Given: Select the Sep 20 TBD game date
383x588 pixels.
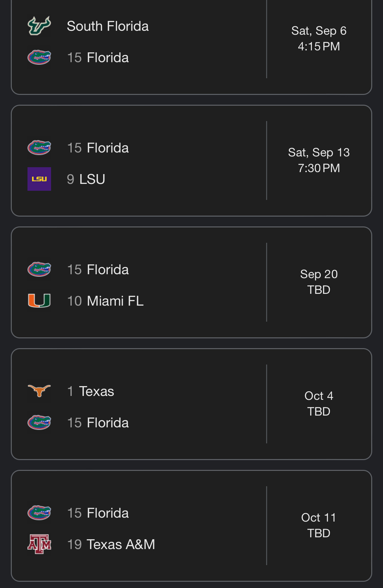Looking at the screenshot, I should click(x=319, y=282).
